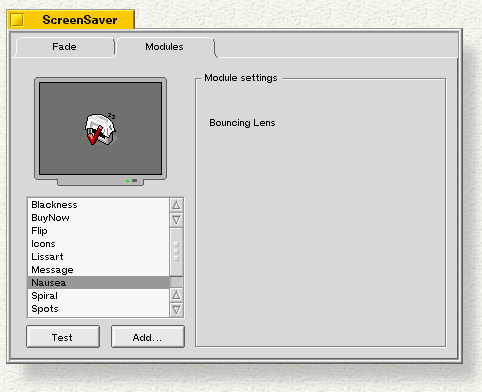The image size is (482, 392).
Task: Select Blackness in the module list
Action: point(98,205)
